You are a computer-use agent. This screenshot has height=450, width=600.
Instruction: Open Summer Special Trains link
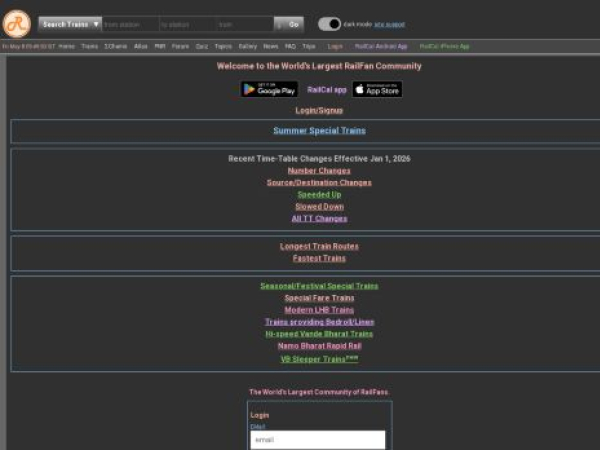click(x=320, y=130)
